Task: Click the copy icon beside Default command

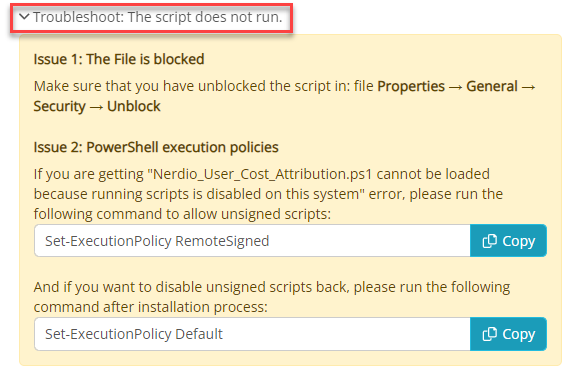Action: pos(489,334)
